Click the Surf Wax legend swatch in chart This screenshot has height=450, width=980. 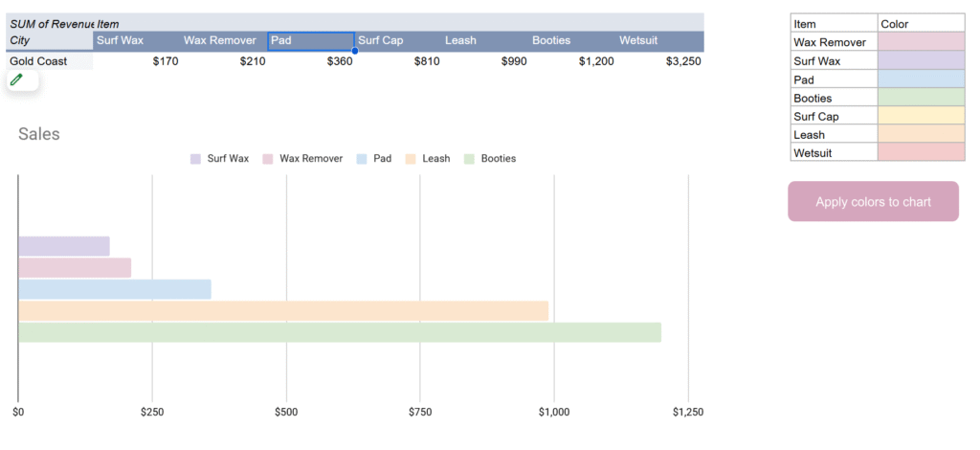pos(195,159)
